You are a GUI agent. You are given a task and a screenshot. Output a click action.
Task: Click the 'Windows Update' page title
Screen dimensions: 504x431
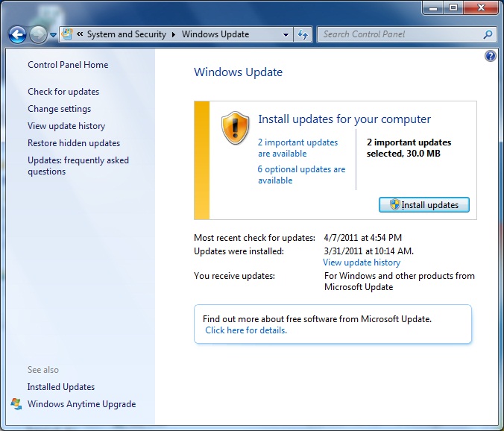point(238,72)
